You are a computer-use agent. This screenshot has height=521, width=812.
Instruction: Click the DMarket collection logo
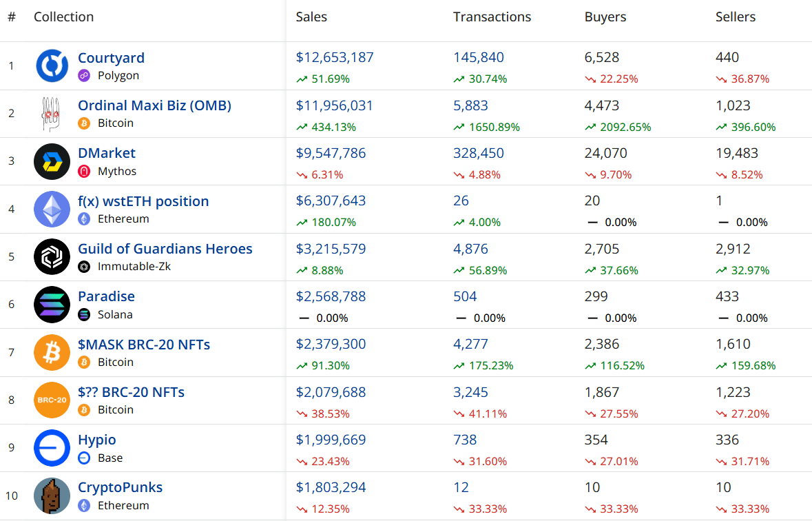pos(52,162)
